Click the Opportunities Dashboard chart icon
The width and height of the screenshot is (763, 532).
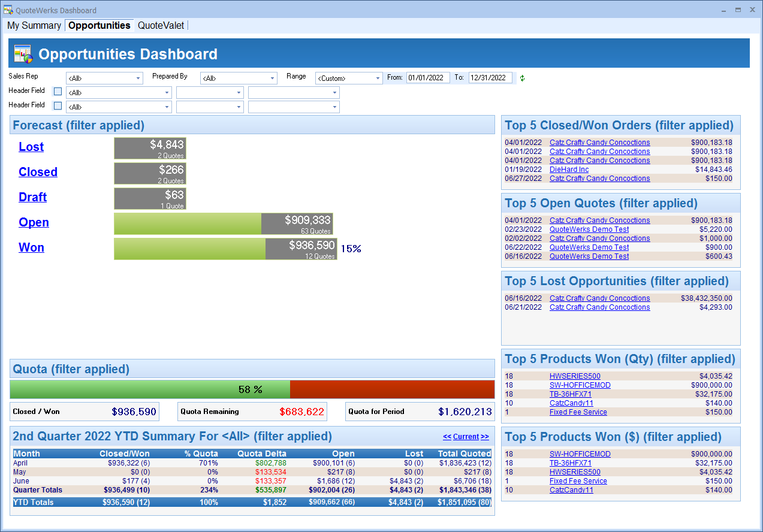(x=23, y=54)
